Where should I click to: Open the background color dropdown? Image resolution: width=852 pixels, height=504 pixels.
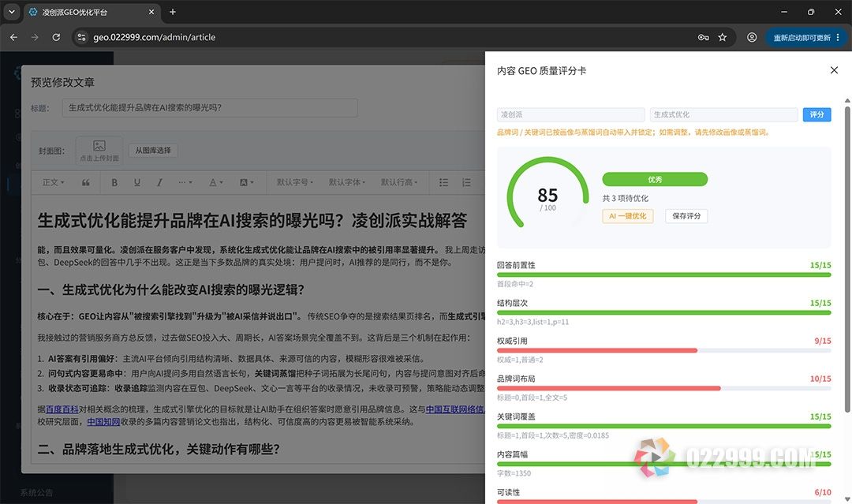[x=247, y=182]
